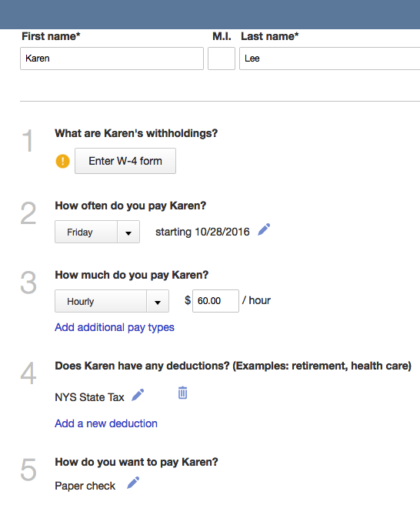Open the Hourly pay type dropdown
420x505 pixels.
[112, 301]
